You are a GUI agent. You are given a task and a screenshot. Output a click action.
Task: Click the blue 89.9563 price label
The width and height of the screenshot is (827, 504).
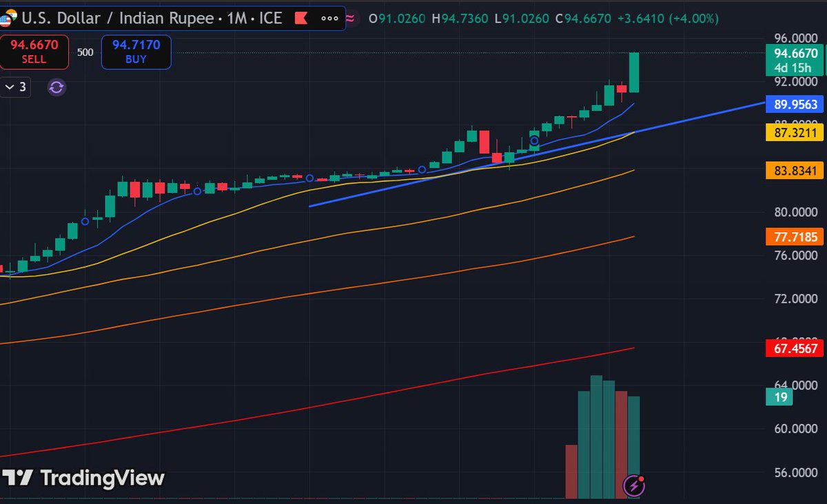(795, 105)
